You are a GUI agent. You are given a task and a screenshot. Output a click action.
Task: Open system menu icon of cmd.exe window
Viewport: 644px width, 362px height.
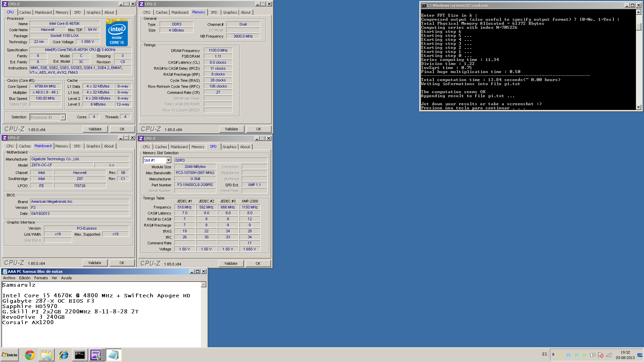424,5
